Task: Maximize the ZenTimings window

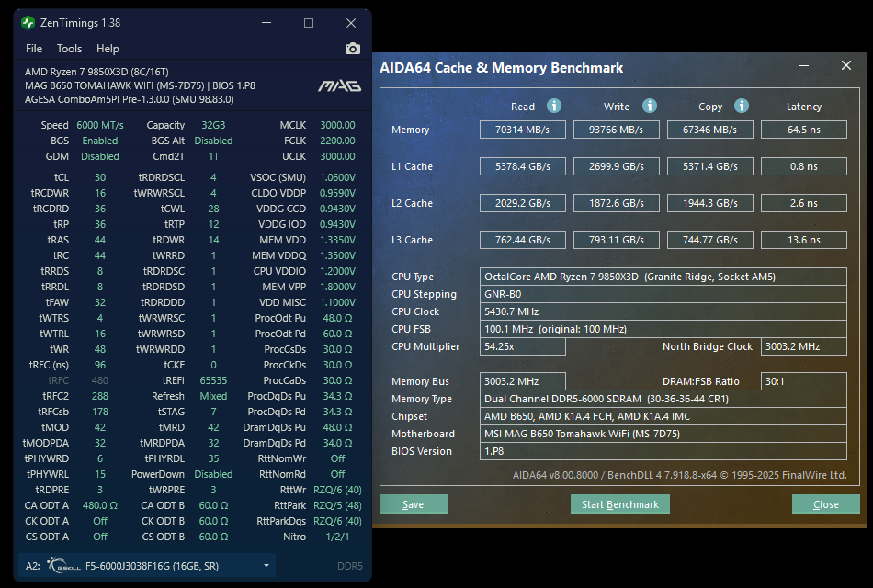Action: coord(309,23)
